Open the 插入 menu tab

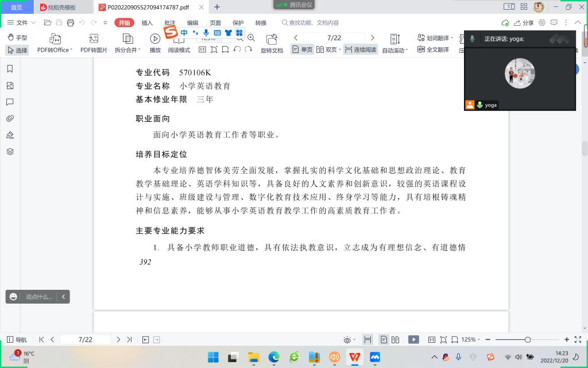[147, 23]
